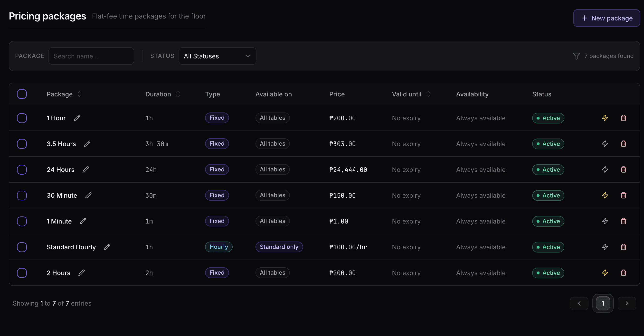Click the edit pencil for 24 Hours

86,169
